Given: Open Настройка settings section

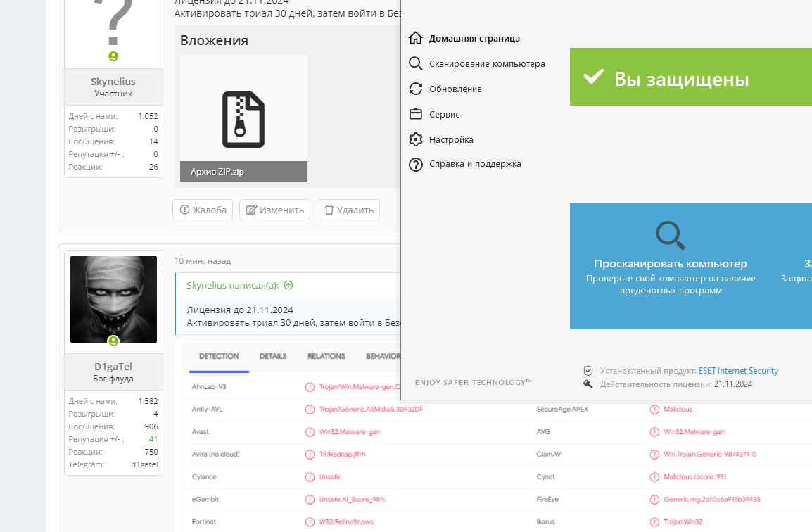Looking at the screenshot, I should click(451, 140).
